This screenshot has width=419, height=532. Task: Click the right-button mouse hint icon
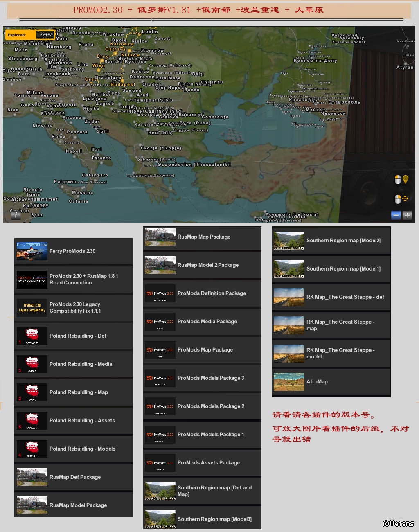[x=397, y=199]
